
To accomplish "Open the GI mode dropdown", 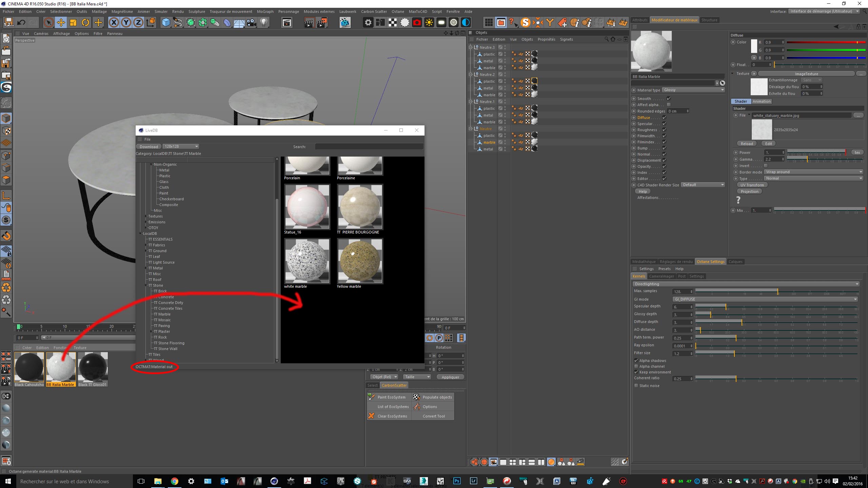I will [765, 299].
